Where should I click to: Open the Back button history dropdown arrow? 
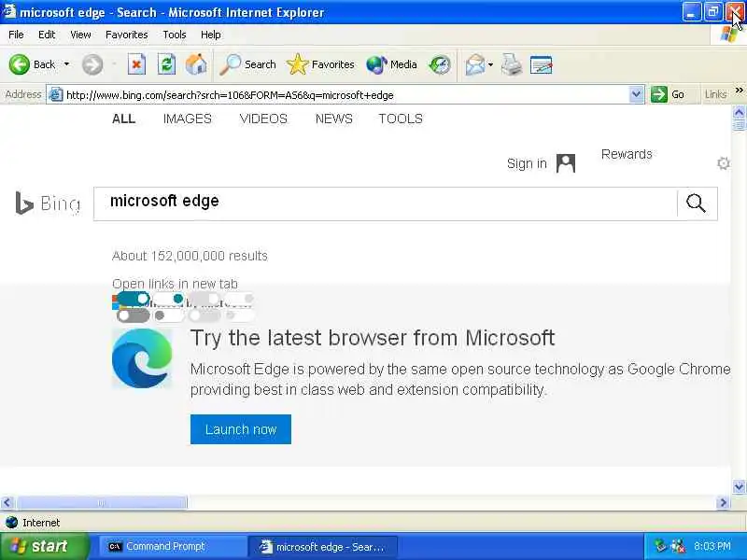[66, 64]
